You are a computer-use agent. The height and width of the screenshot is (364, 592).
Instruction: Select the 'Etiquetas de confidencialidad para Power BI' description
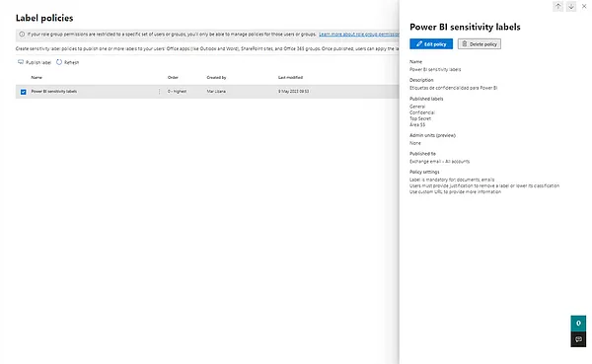(453, 88)
